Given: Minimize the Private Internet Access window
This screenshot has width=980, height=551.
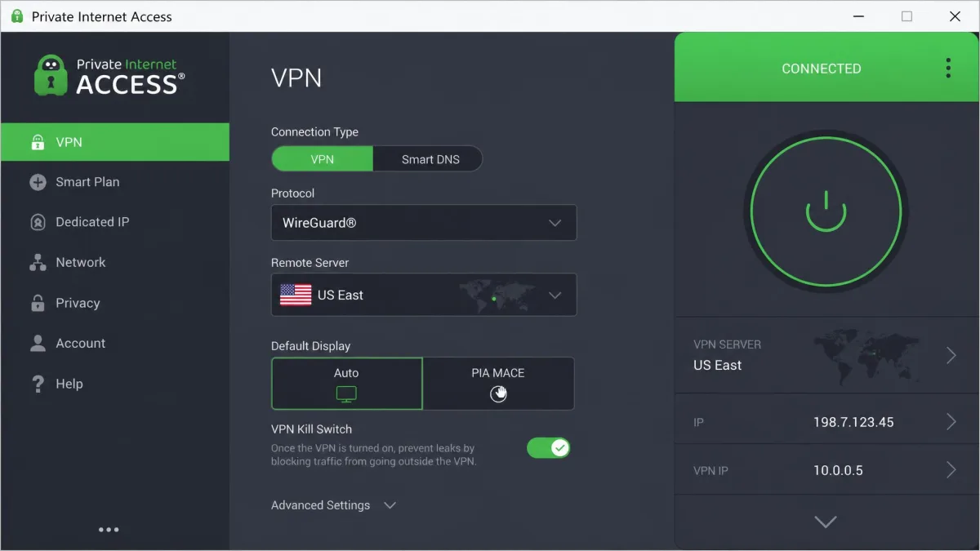Looking at the screenshot, I should [858, 16].
